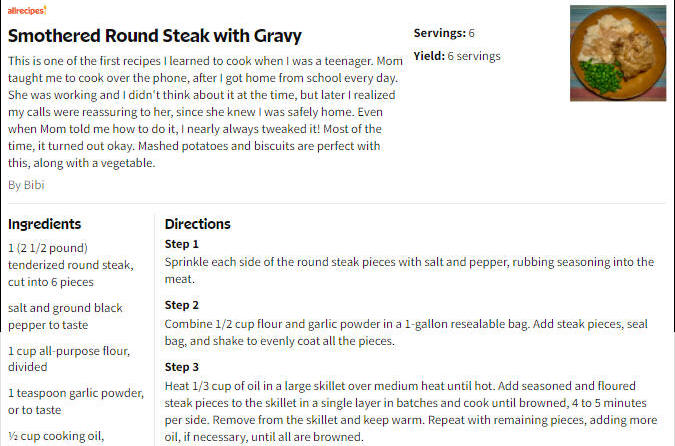Viewport: 675px width, 446px height.
Task: Select the Step 3 heading
Action: tap(182, 367)
